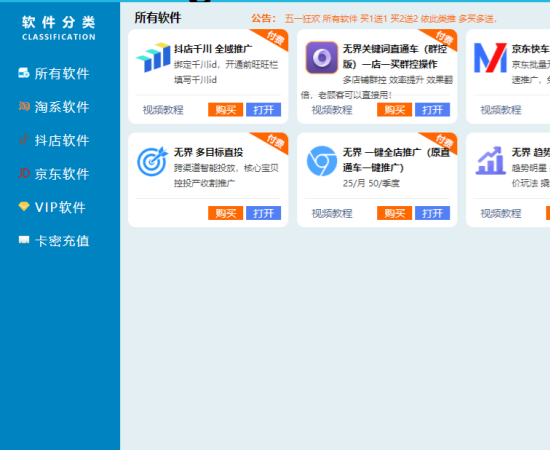Click the 抖店千川 全域推广 title
Viewport: 550px width, 450px height.
[213, 49]
